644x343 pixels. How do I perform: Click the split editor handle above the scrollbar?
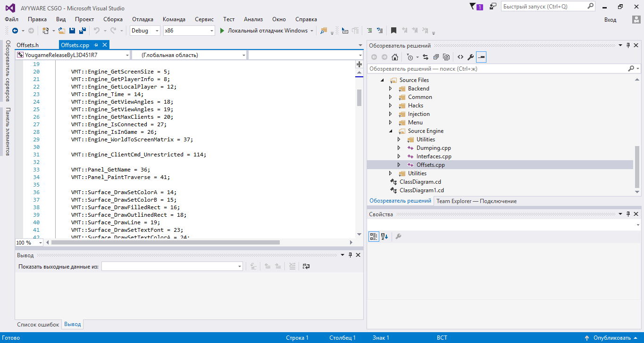coord(359,64)
